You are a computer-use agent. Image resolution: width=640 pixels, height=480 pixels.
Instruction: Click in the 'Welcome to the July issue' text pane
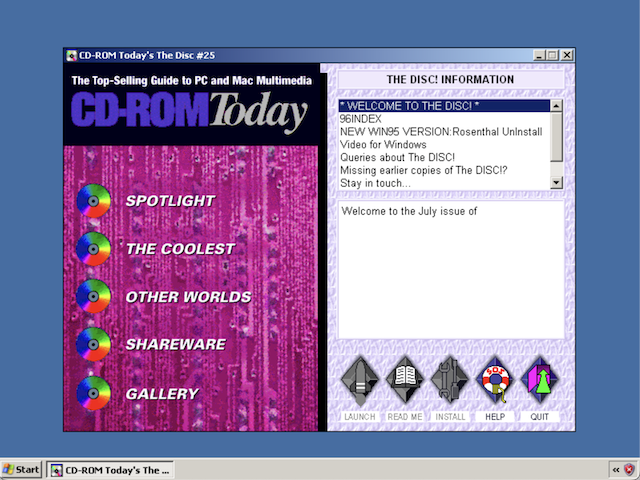(x=451, y=269)
